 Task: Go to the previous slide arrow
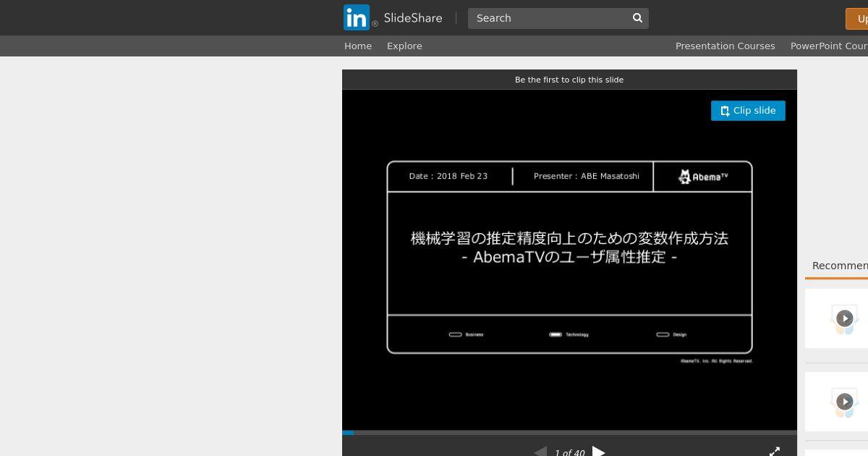coord(540,452)
